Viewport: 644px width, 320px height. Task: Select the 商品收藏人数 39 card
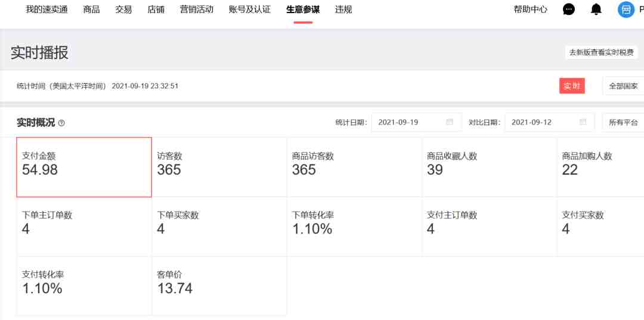coord(490,167)
